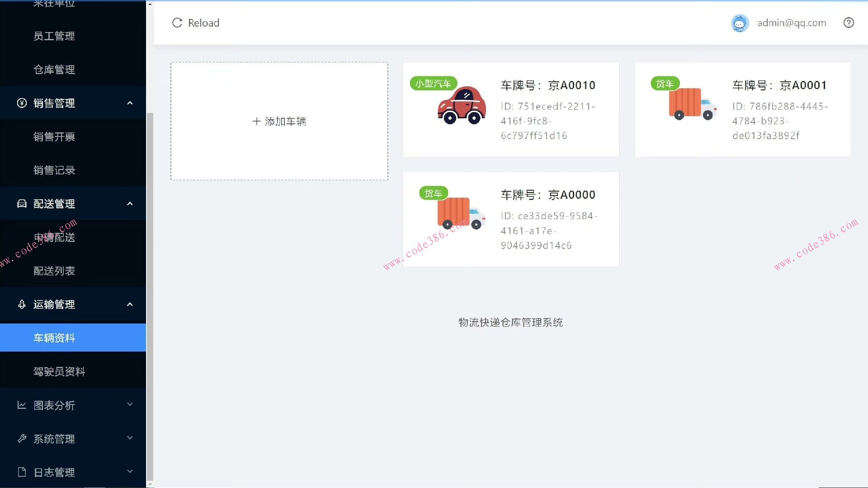The width and height of the screenshot is (868, 488).
Task: Open 图表分析 via its chart icon
Action: pyautogui.click(x=21, y=405)
